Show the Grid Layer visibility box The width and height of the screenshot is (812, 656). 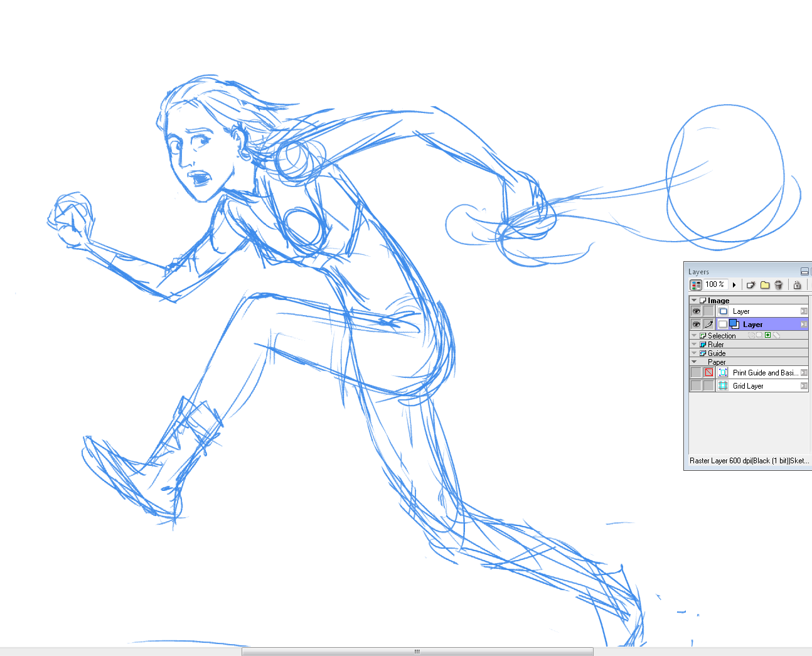click(696, 386)
